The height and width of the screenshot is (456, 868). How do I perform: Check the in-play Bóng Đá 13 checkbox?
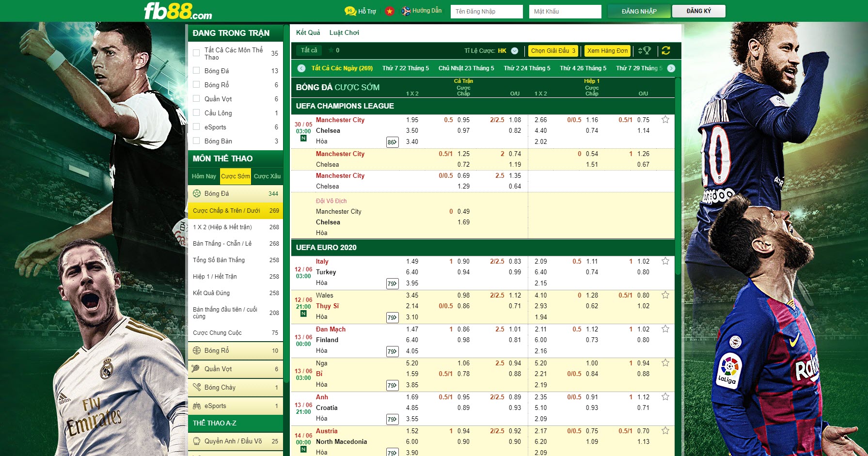point(196,70)
